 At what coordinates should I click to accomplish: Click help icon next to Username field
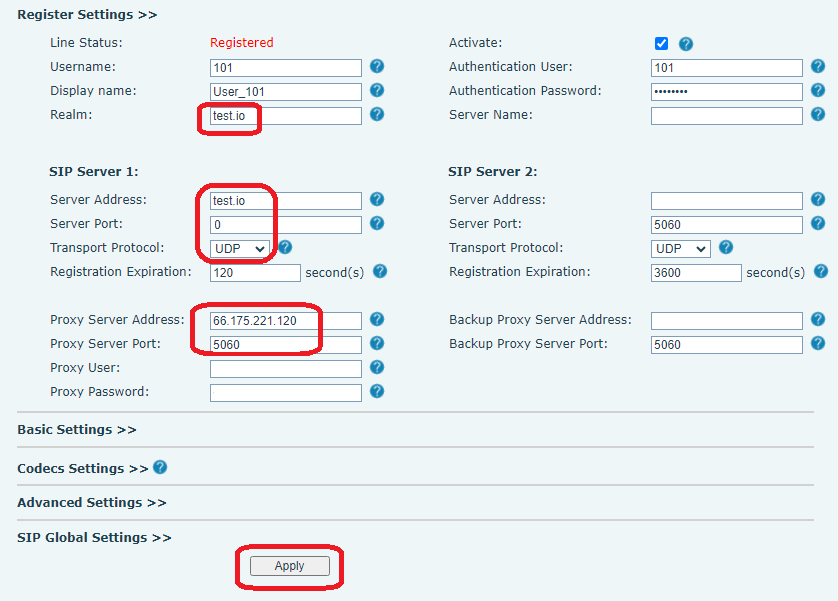(377, 67)
